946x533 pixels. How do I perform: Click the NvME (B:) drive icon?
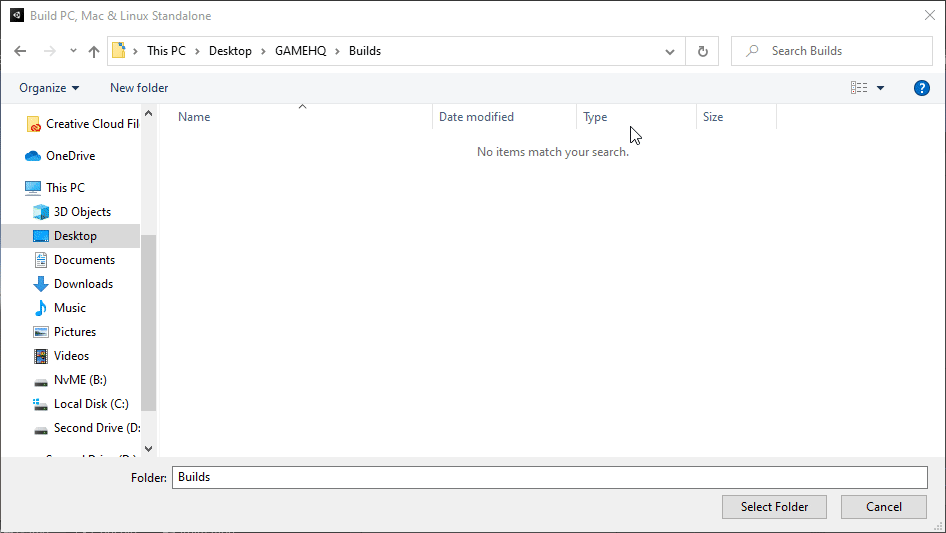tap(41, 382)
